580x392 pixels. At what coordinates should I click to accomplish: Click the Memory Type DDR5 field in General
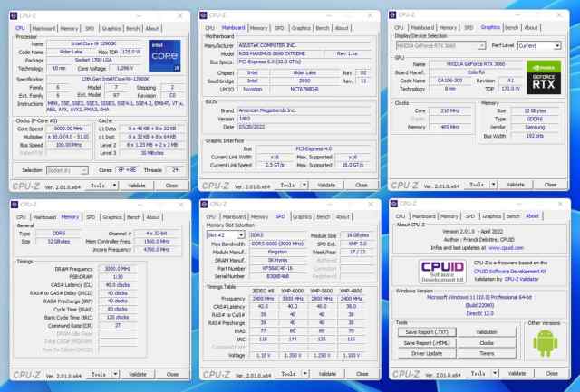59,234
